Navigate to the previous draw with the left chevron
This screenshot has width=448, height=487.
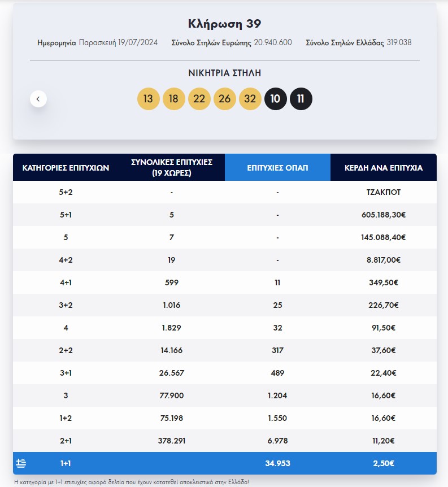(38, 98)
